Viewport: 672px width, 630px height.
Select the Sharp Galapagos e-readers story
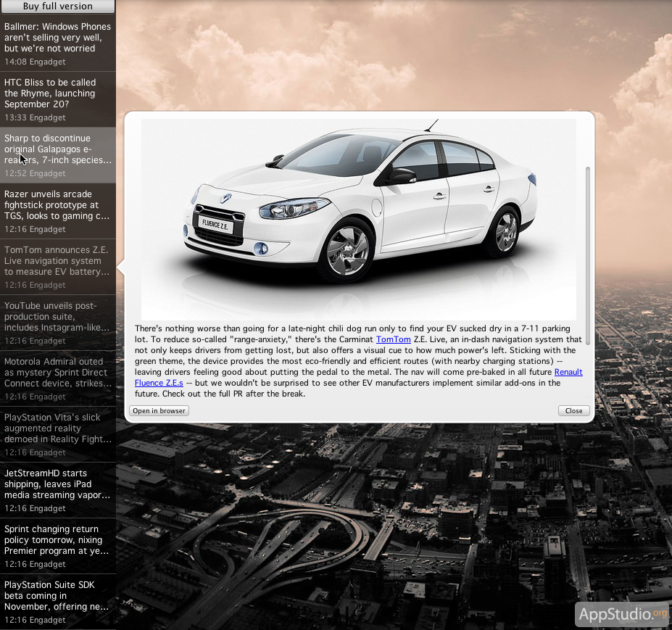(58, 155)
